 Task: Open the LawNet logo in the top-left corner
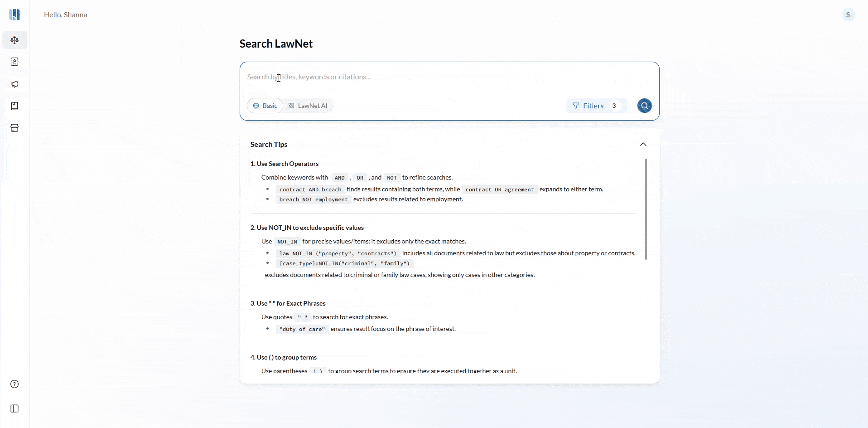click(14, 15)
